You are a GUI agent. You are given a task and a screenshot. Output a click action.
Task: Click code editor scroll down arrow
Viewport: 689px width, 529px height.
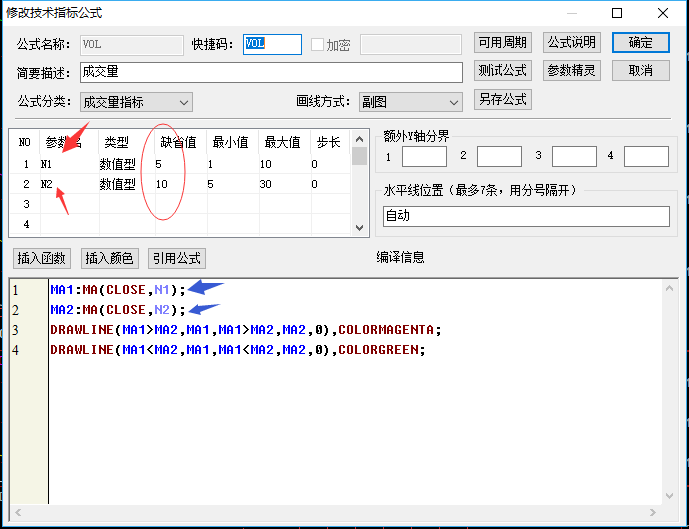[x=669, y=496]
